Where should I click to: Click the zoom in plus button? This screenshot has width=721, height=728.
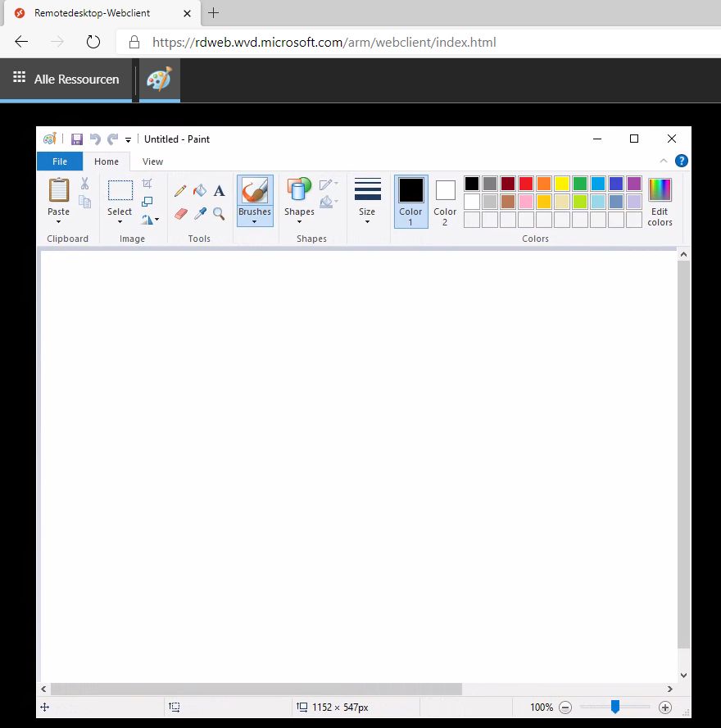pyautogui.click(x=664, y=708)
